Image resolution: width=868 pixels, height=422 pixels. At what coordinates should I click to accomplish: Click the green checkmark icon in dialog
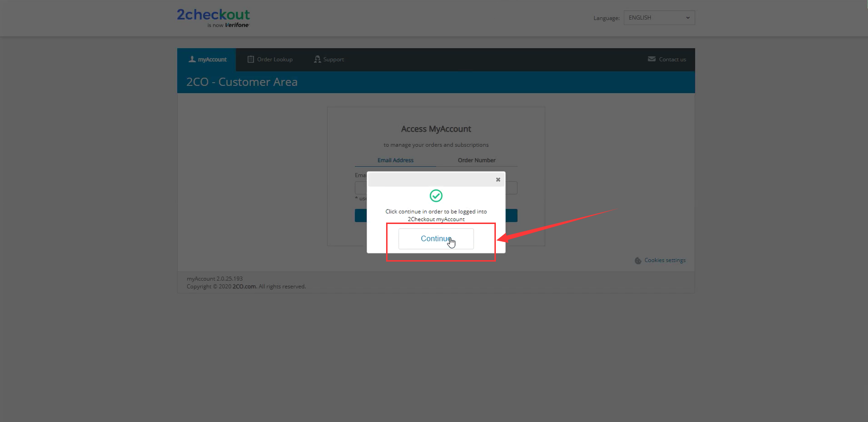point(436,196)
